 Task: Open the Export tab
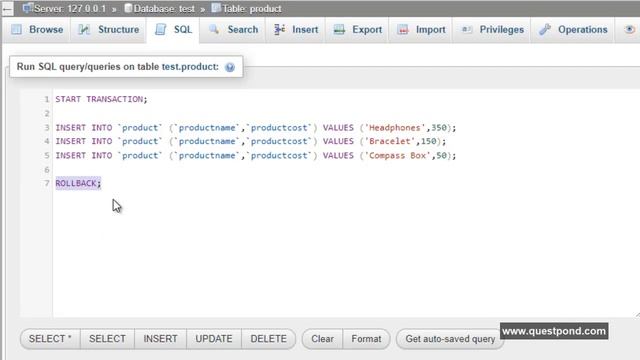click(x=358, y=30)
